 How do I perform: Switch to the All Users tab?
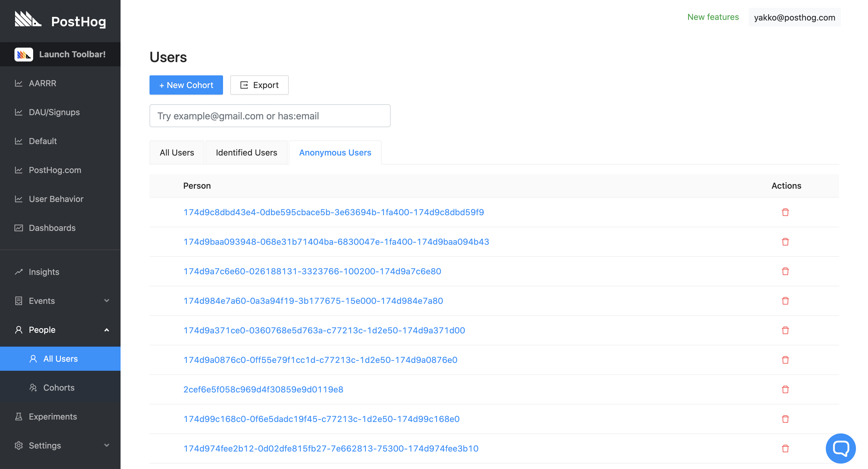point(177,153)
